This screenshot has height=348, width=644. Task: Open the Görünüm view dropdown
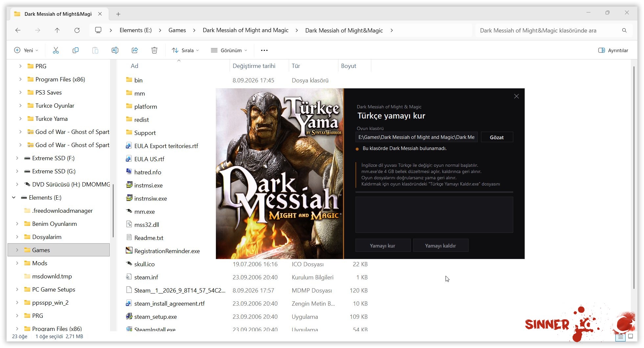229,50
